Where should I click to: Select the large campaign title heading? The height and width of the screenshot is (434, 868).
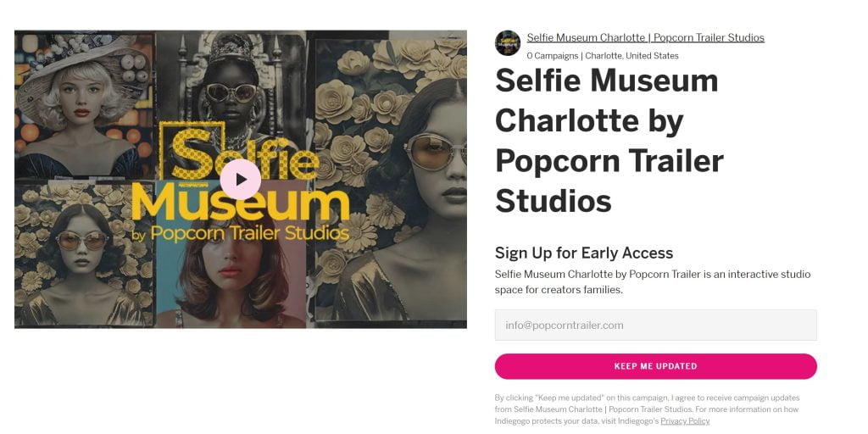[609, 141]
